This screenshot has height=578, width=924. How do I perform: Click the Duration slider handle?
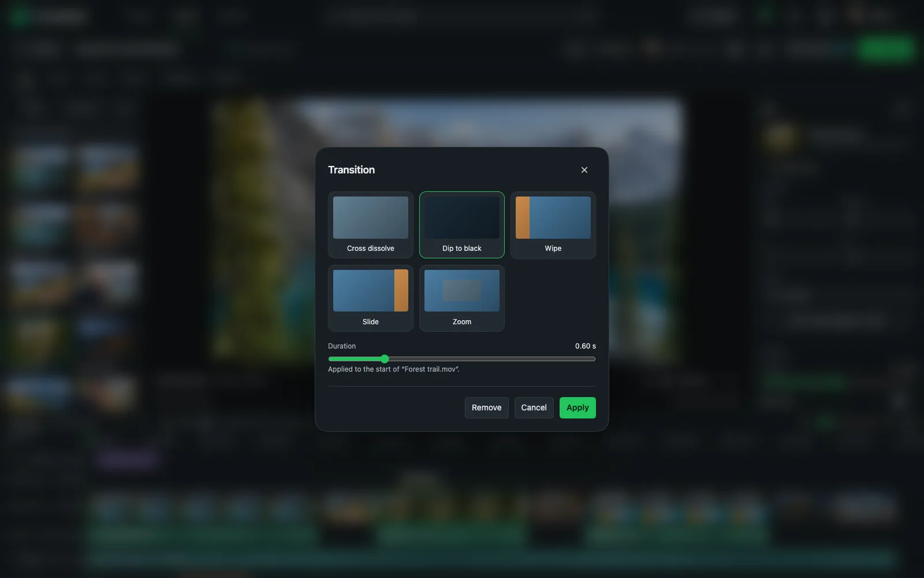(x=385, y=359)
